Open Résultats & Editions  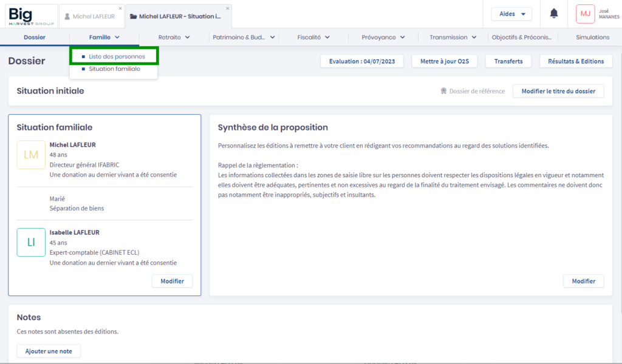coord(575,61)
